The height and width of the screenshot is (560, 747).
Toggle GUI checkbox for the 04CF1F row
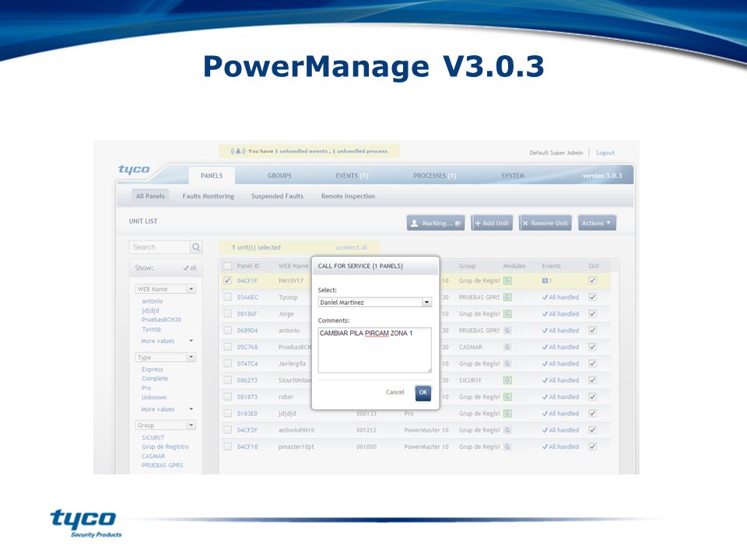pyautogui.click(x=593, y=281)
